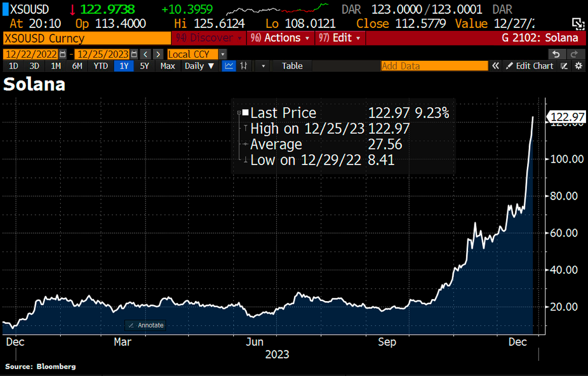This screenshot has width=588, height=376.
Task: Collapse panel with double chevron icon
Action: coord(496,66)
